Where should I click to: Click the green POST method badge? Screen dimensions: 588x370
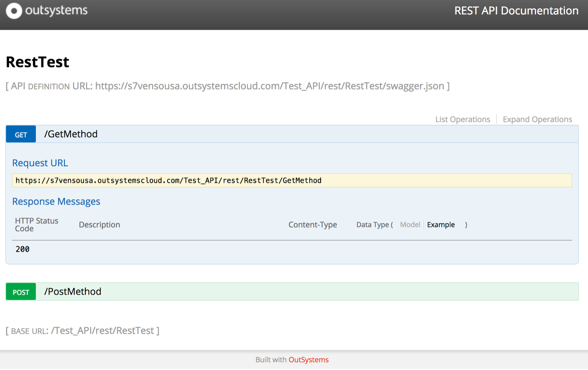(21, 292)
